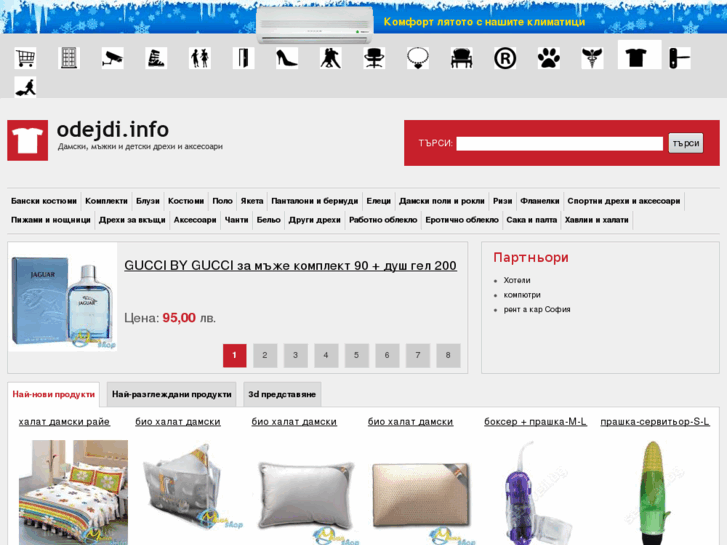Click the high heel shoe icon
The width and height of the screenshot is (727, 545).
tap(287, 58)
